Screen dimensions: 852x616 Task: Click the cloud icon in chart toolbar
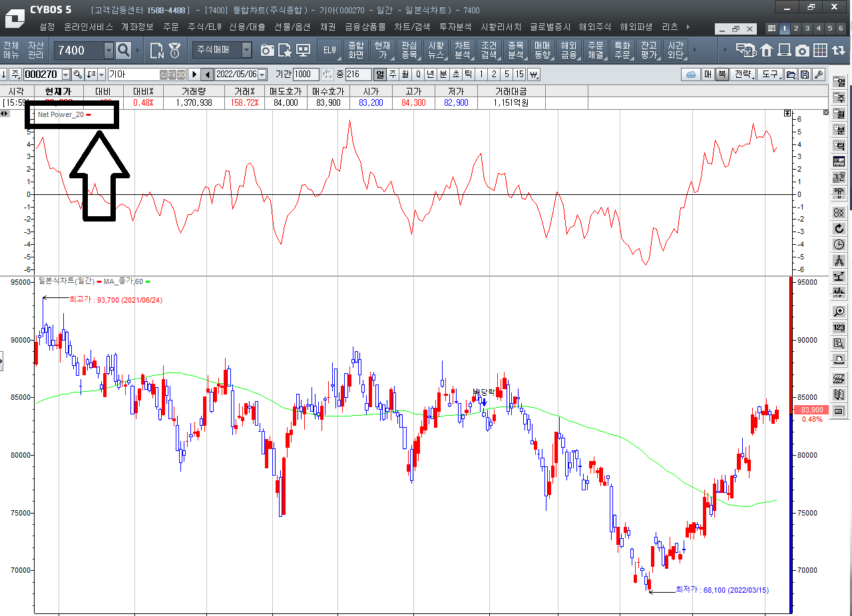click(x=691, y=75)
